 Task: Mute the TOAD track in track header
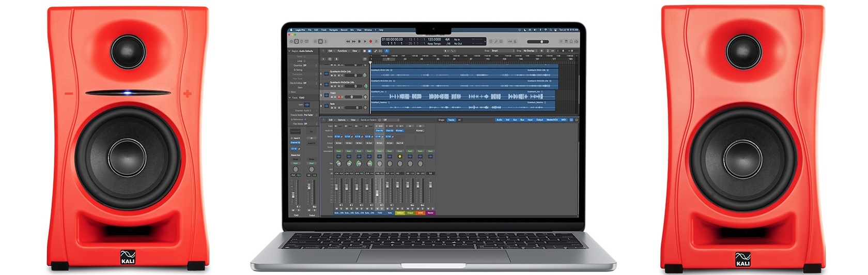point(332,97)
